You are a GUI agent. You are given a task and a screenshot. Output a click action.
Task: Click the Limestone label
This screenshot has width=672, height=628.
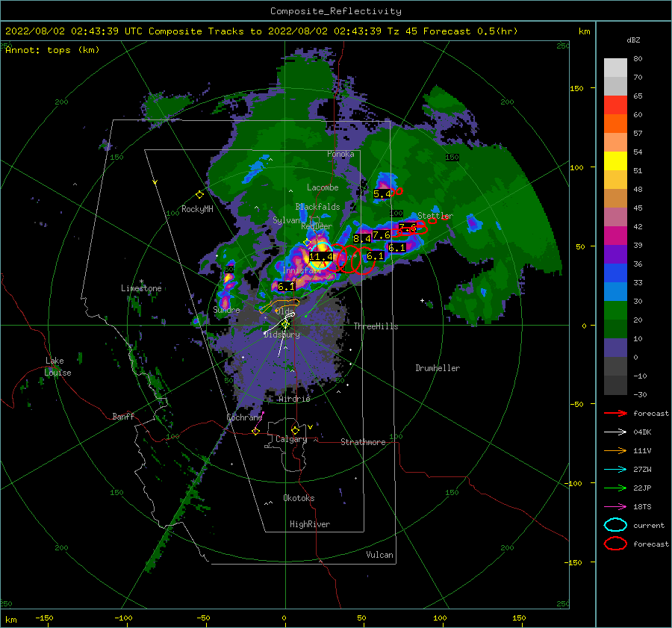tap(141, 288)
